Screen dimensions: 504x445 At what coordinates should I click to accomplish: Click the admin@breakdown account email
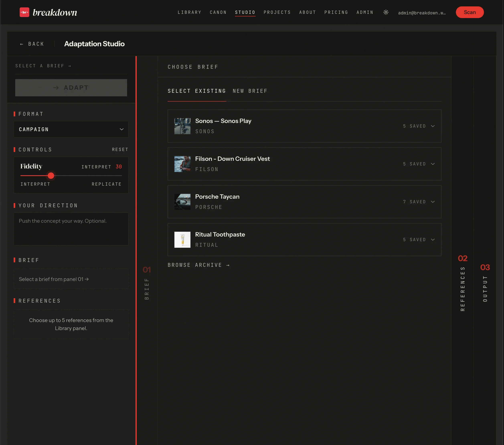tap(422, 13)
